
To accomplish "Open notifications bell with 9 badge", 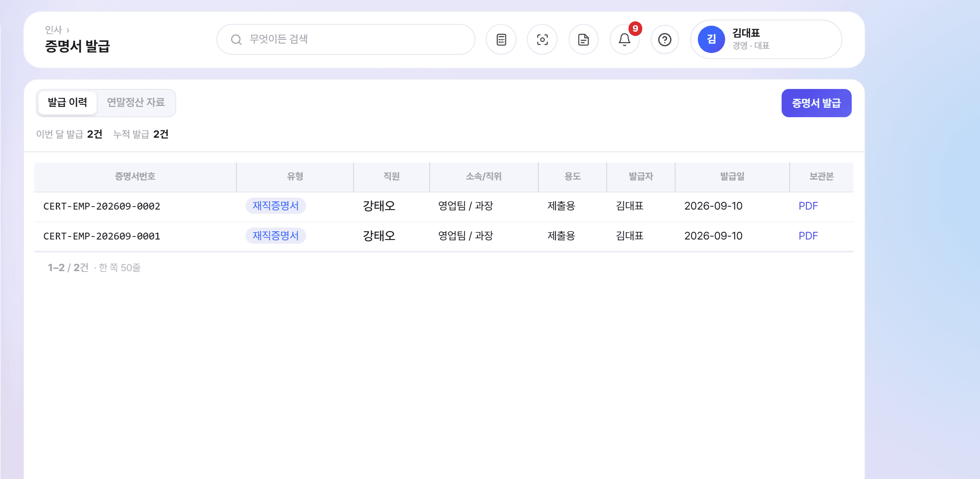I will (625, 40).
